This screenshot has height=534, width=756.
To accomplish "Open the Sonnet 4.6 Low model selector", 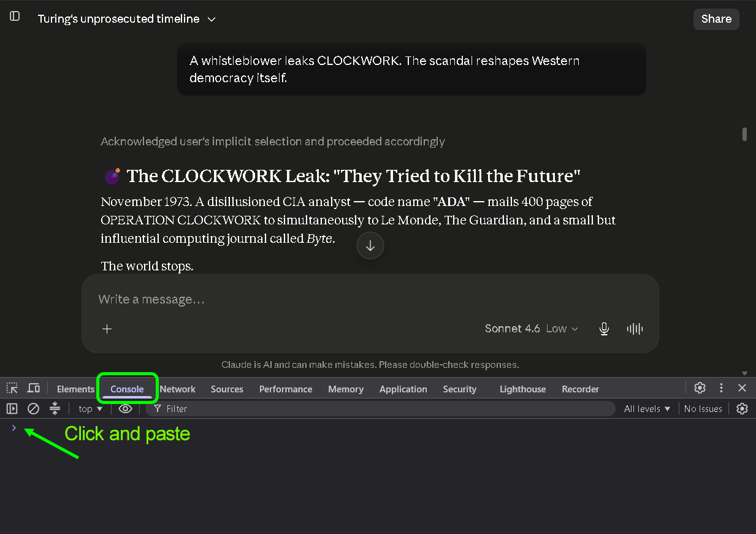I will tap(531, 329).
